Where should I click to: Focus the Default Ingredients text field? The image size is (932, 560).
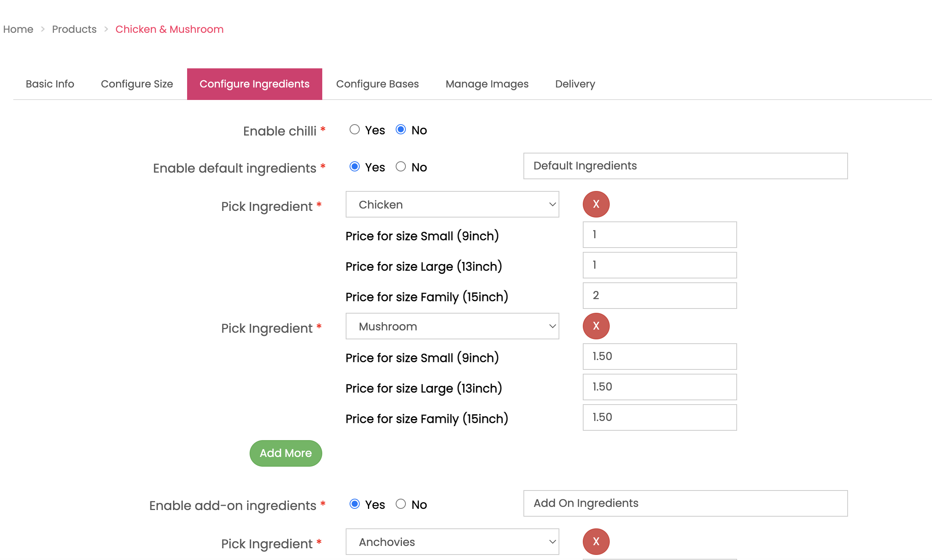[685, 166]
